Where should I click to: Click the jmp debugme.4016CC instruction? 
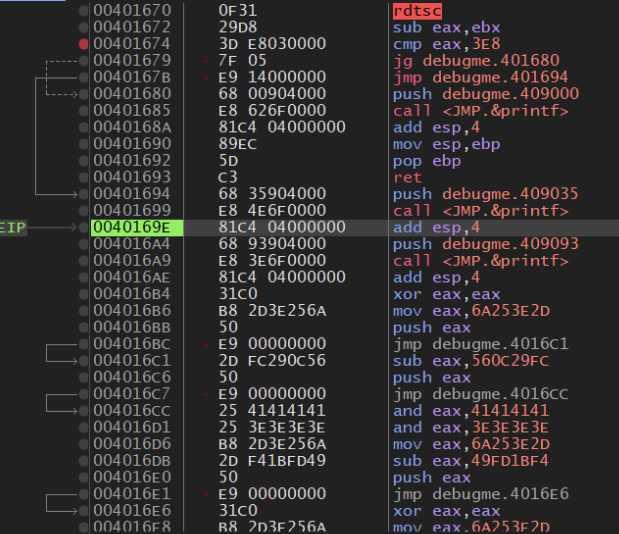pos(480,394)
